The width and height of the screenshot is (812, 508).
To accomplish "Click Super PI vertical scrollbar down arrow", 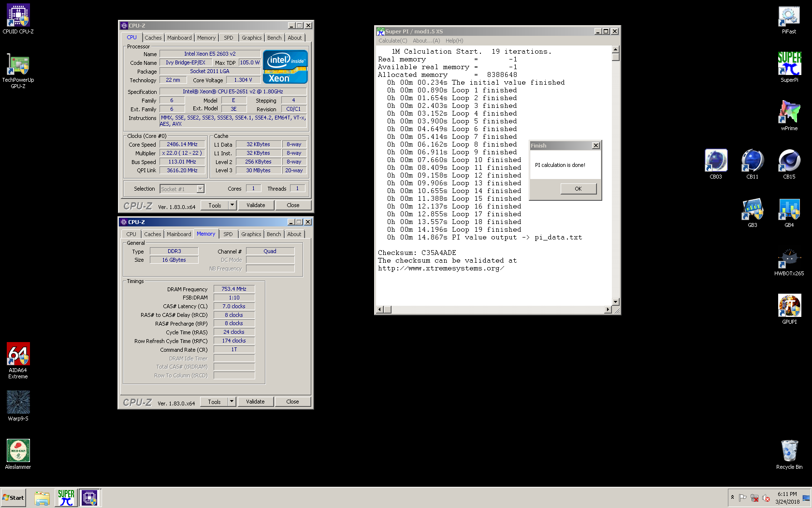I will pos(615,302).
